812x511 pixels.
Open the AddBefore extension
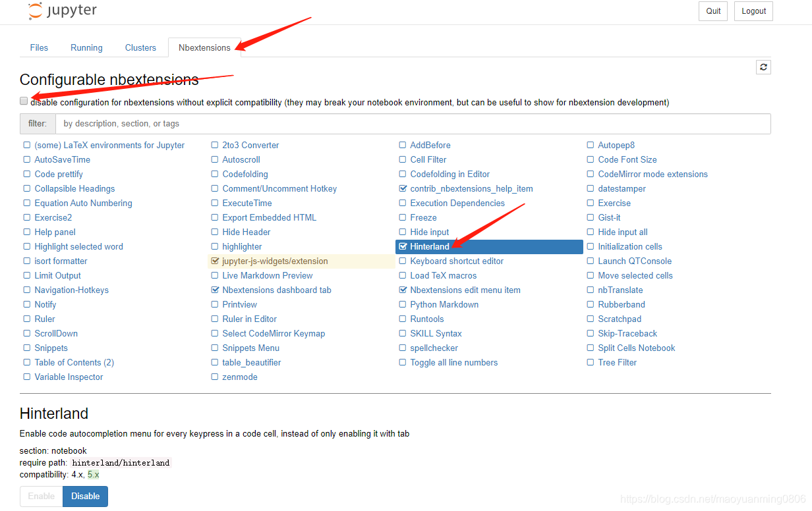point(430,146)
